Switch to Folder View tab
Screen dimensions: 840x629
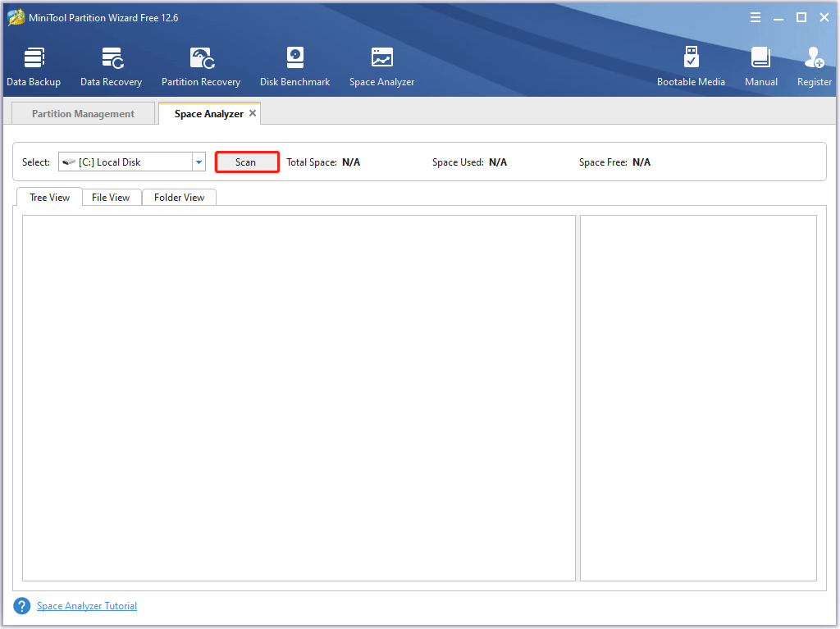coord(179,197)
